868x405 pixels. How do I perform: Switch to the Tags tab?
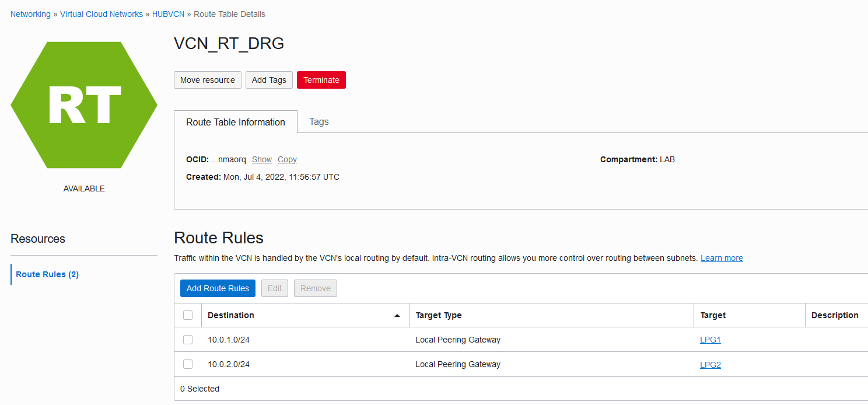click(x=319, y=121)
